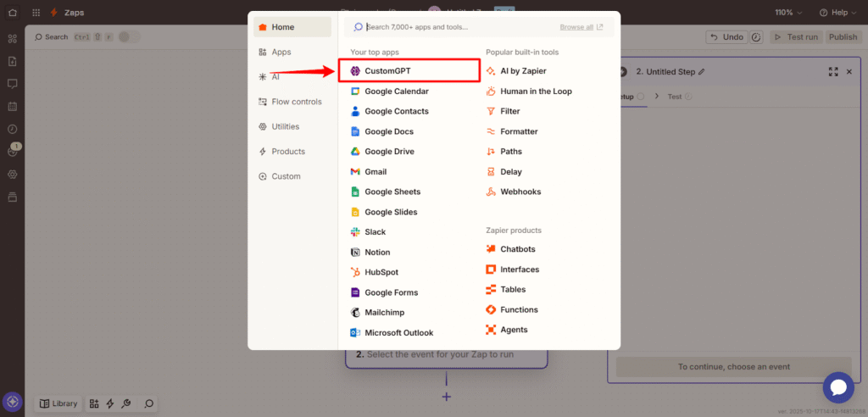Open the apps grid launcher
This screenshot has width=868, height=417.
36,12
